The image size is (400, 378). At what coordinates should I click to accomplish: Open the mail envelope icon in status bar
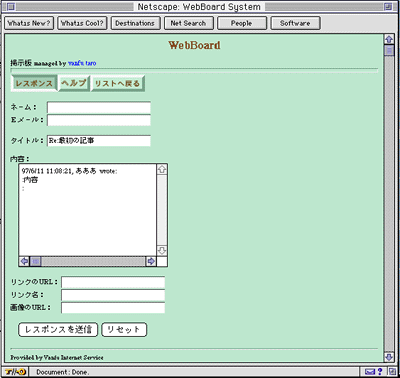point(370,372)
